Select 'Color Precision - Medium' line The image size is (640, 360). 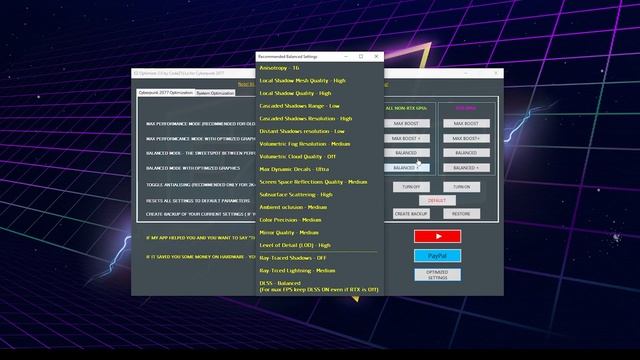click(x=290, y=220)
